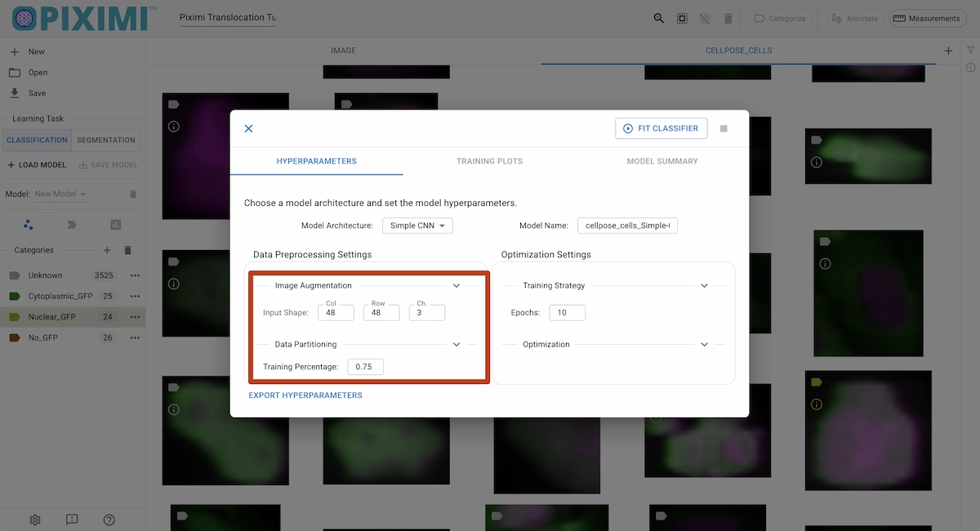
Task: Click the send feedback icon at bottom left
Action: tap(72, 520)
